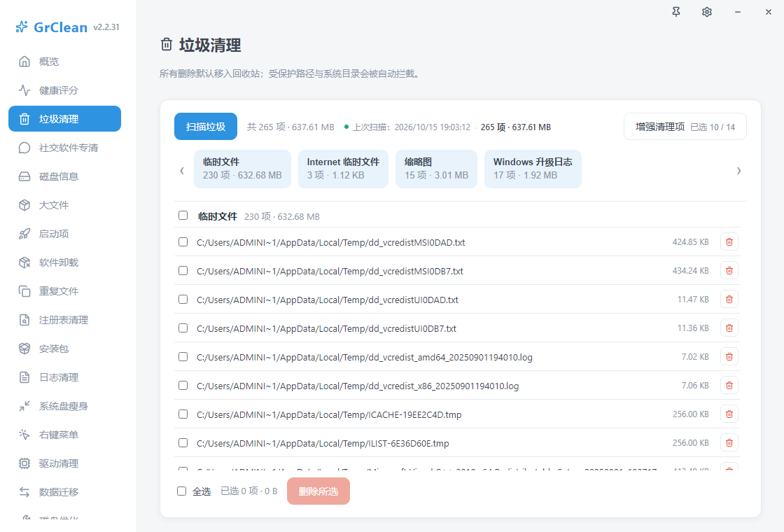Switch to the 临时文件 category card
This screenshot has height=532, width=784.
pos(242,169)
